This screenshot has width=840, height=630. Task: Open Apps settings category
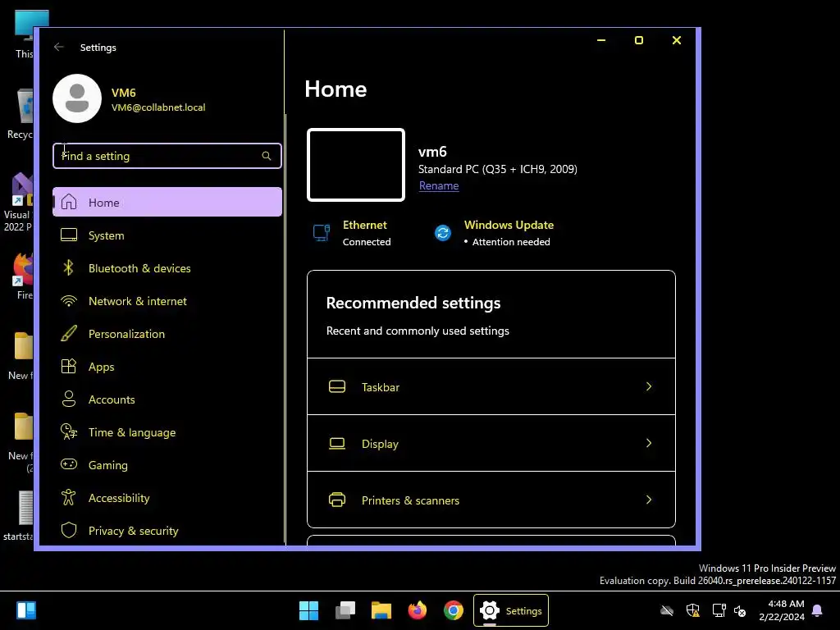(x=167, y=367)
